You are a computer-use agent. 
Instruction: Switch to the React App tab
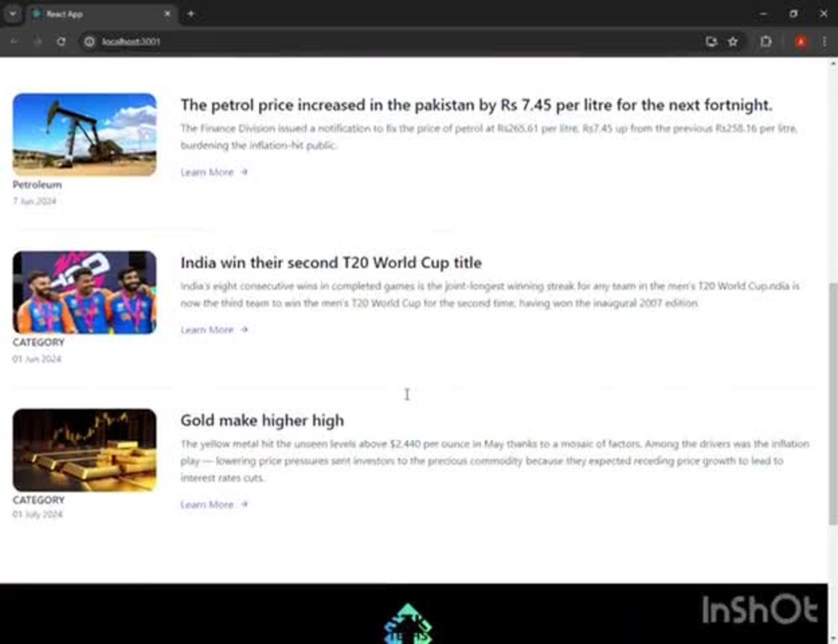[101, 14]
